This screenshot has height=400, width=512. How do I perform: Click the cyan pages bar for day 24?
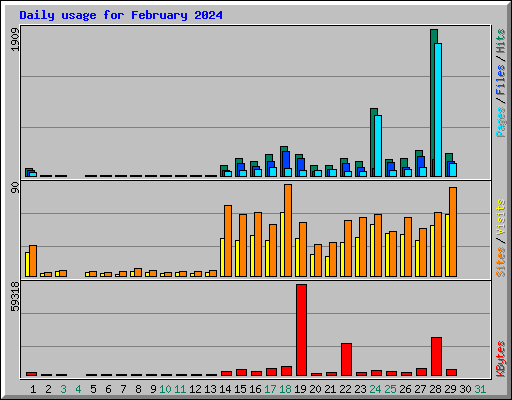[x=378, y=146]
